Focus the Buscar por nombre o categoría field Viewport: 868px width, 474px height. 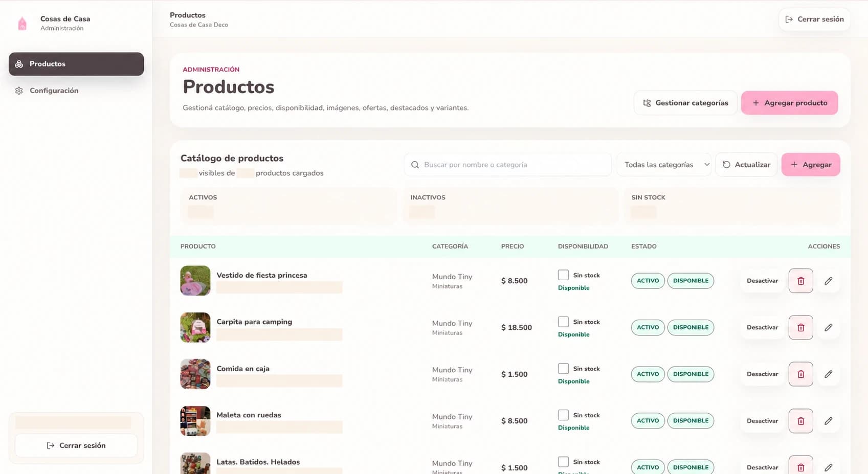(508, 165)
